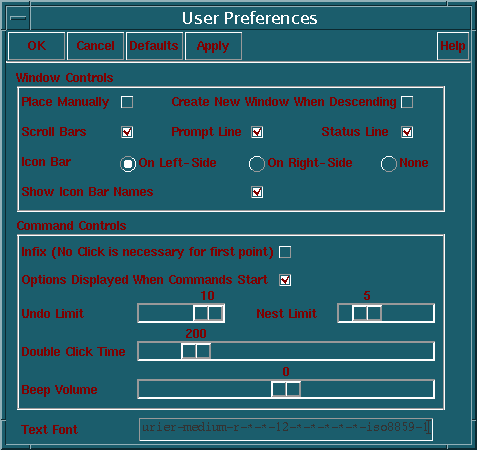Restore settings with the Defaults button
477x450 pixels.
[154, 46]
